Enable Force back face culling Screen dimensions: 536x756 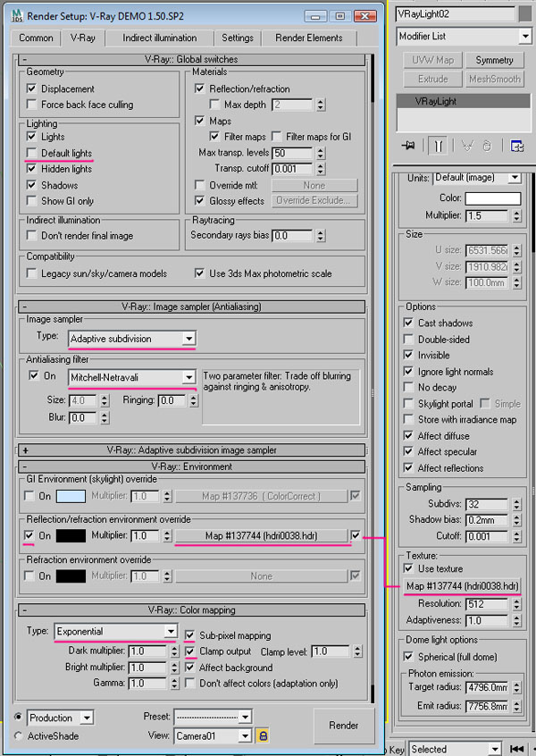32,105
